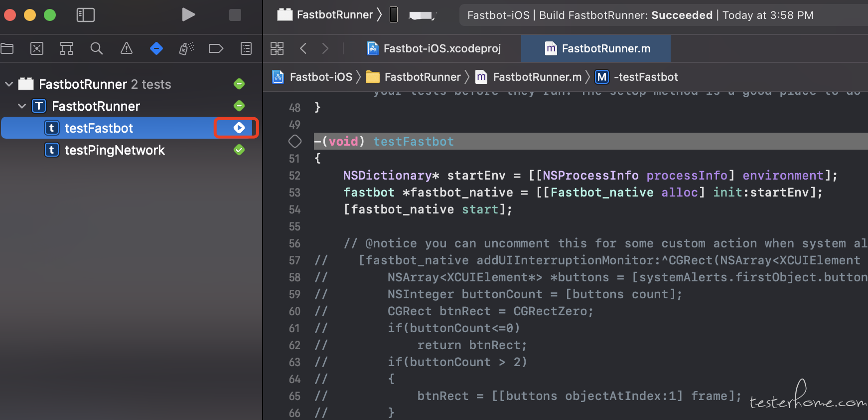Open FastbotRunner.m breadcrumb
The image size is (868, 420).
(528, 77)
